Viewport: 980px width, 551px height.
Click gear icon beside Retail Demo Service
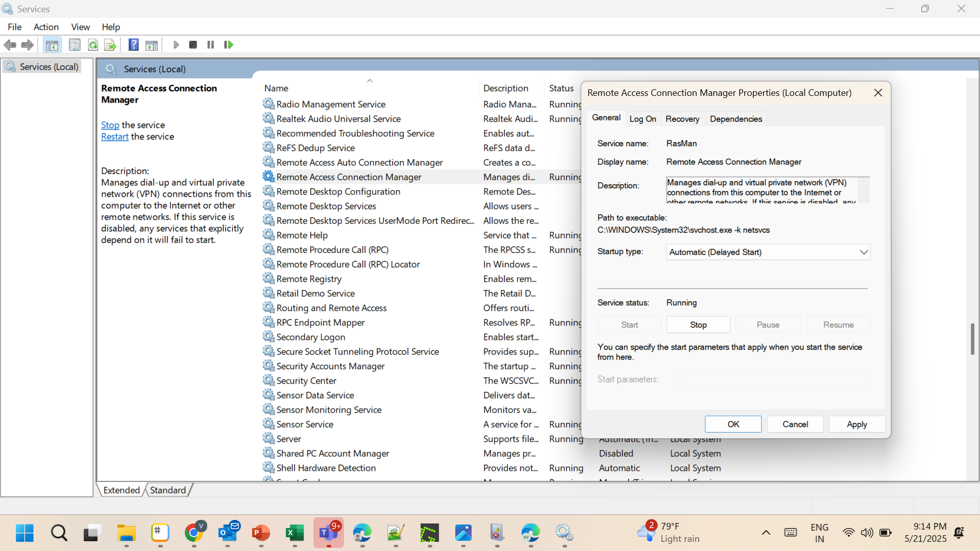pyautogui.click(x=268, y=293)
